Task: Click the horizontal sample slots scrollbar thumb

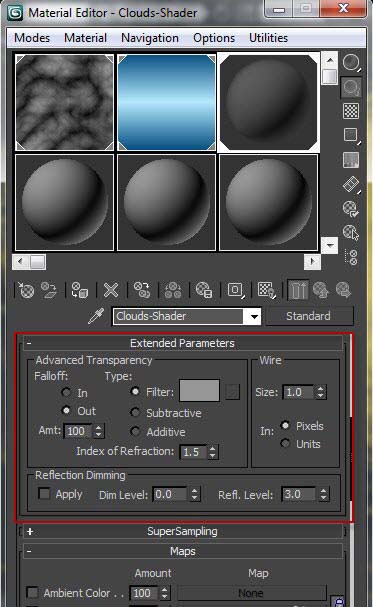Action: point(38,262)
